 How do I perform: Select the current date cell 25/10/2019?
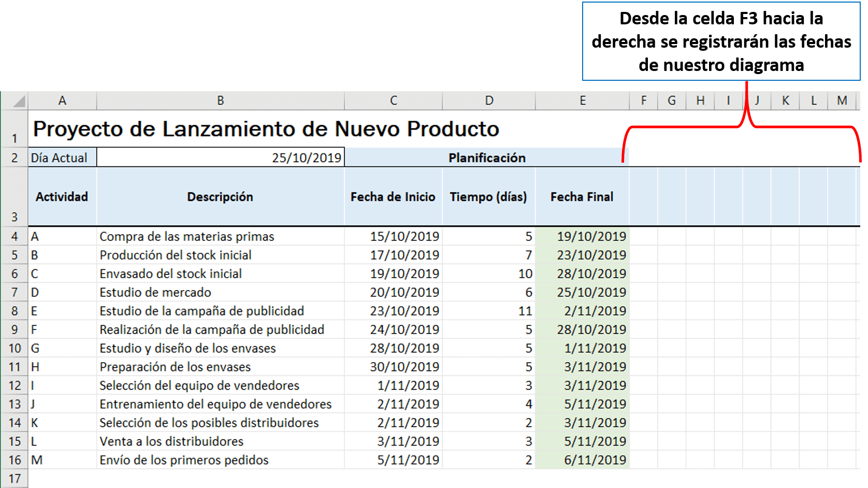coord(221,157)
